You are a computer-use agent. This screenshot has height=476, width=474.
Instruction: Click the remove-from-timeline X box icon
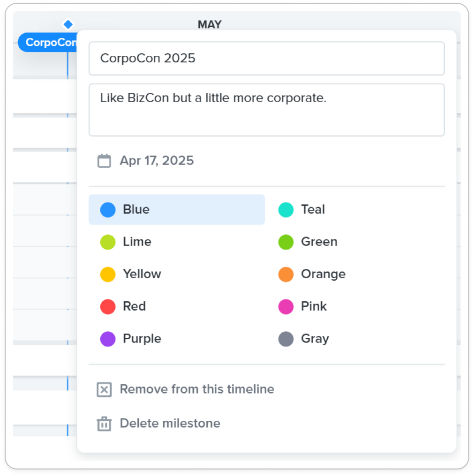coord(104,389)
